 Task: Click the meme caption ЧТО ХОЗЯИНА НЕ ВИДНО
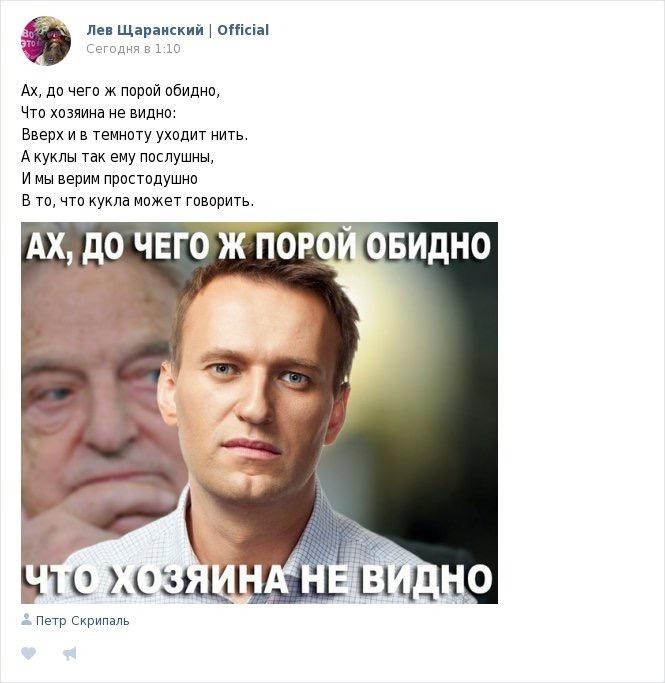click(258, 579)
